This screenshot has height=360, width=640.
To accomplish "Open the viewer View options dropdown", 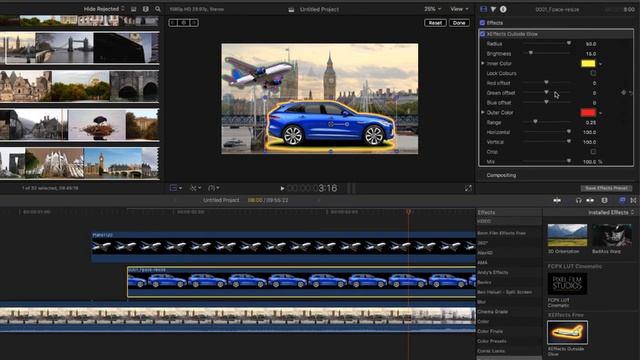I will pyautogui.click(x=460, y=9).
